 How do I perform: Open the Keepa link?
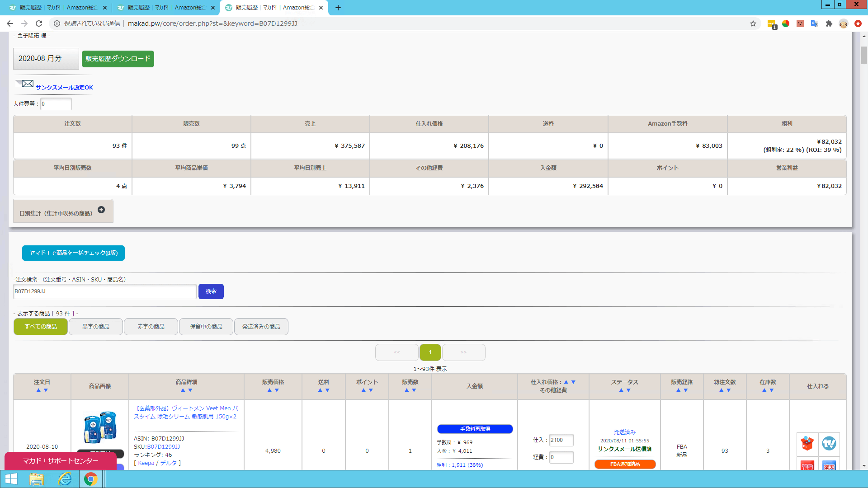coord(146,463)
